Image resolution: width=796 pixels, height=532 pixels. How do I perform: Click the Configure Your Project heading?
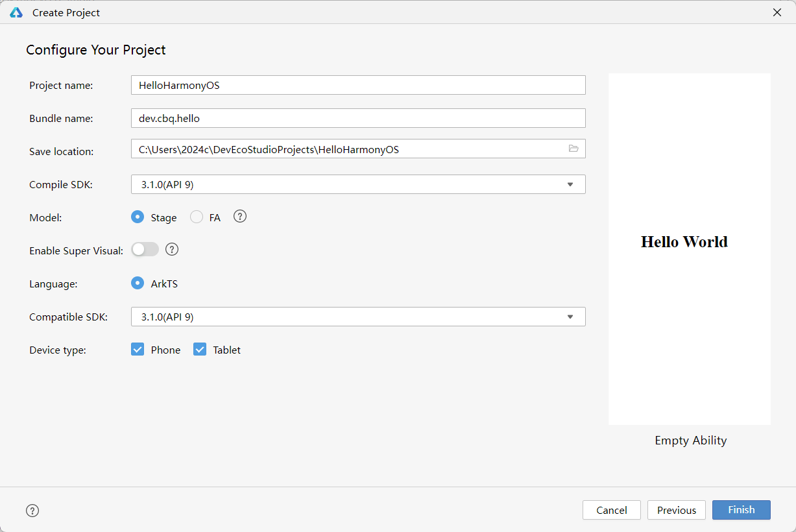(96, 50)
